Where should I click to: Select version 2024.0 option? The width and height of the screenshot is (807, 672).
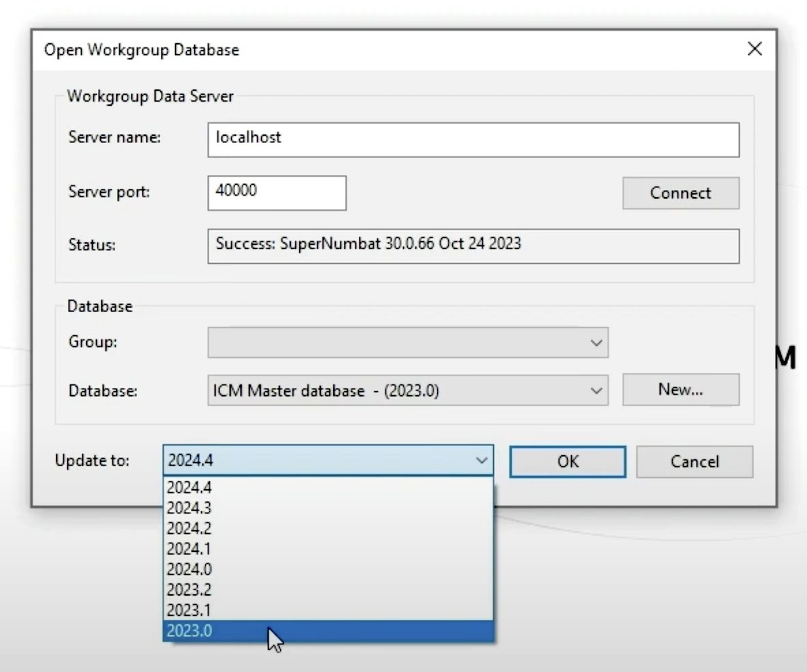328,569
